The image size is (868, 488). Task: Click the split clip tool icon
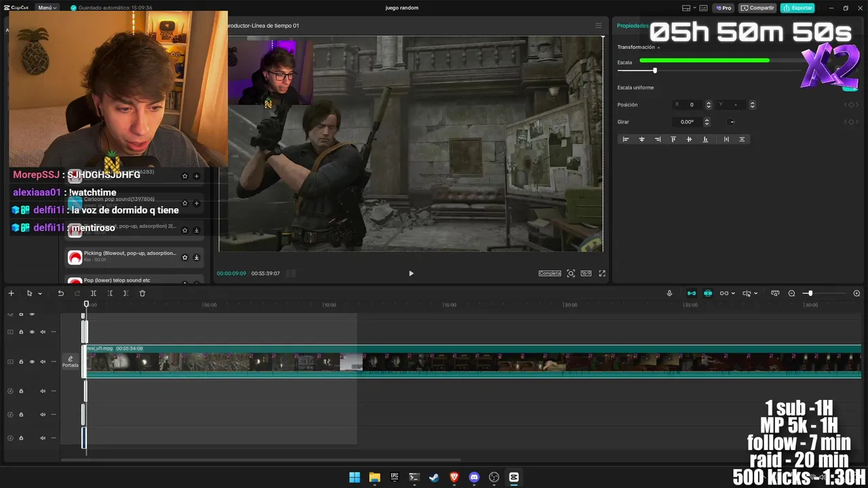[x=94, y=293]
